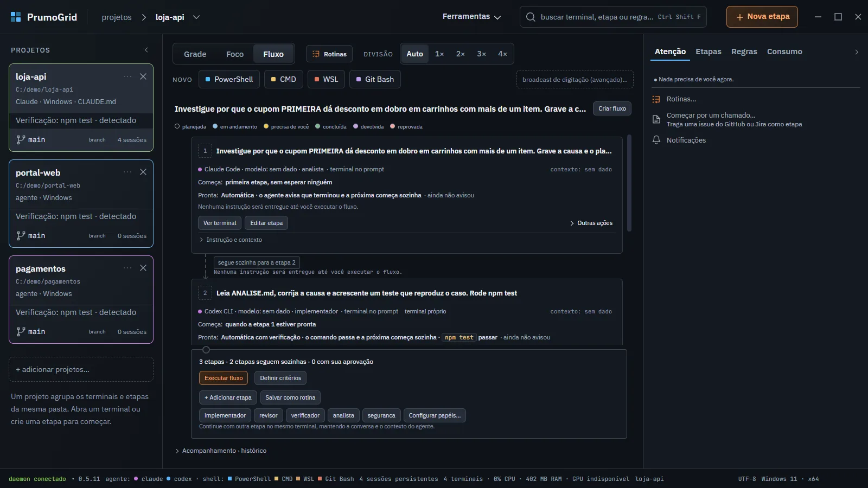Expand Outras ações in step 1
868x488 pixels.
tap(591, 223)
